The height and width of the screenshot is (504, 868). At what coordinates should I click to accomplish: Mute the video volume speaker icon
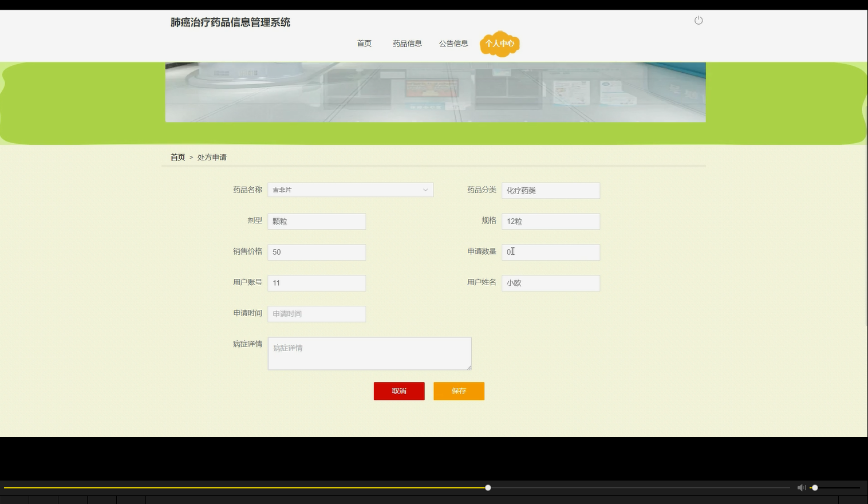coord(801,487)
